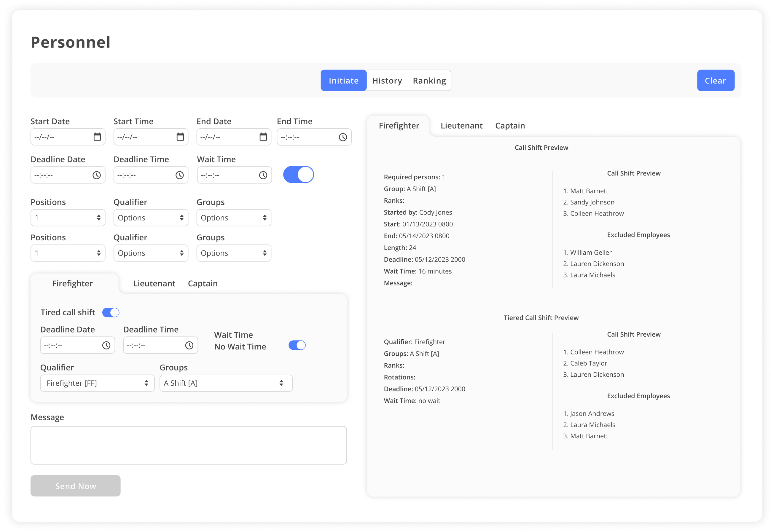771x532 pixels.
Task: Open the Deadline Time clock picker under Tired call shift
Action: click(x=189, y=345)
